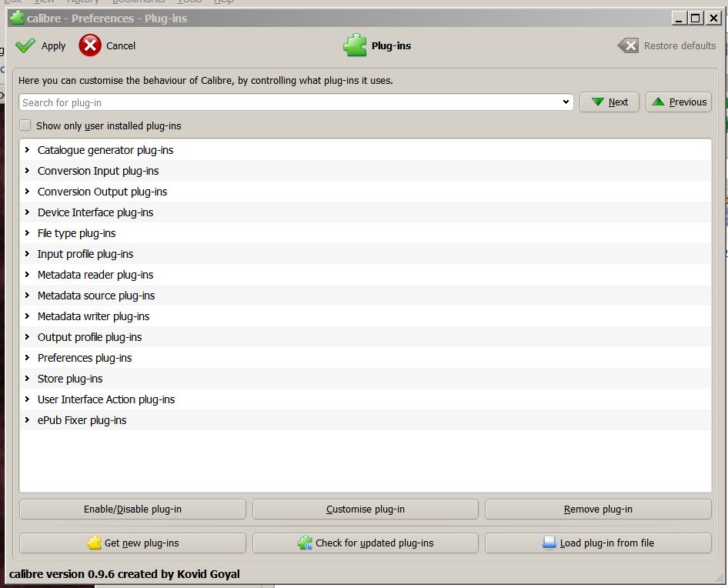Select User Interface Action plug-ins row

pos(366,399)
